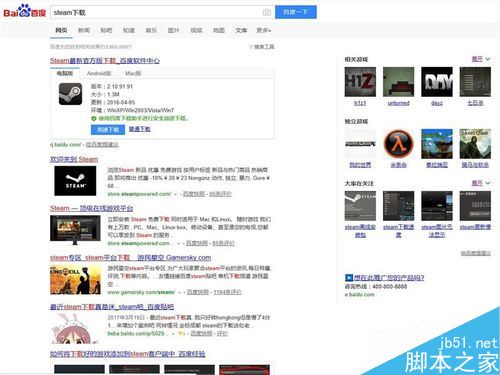Open 'Steam — 顶级在线游戏平台' result
The width and height of the screenshot is (500, 375).
91,208
